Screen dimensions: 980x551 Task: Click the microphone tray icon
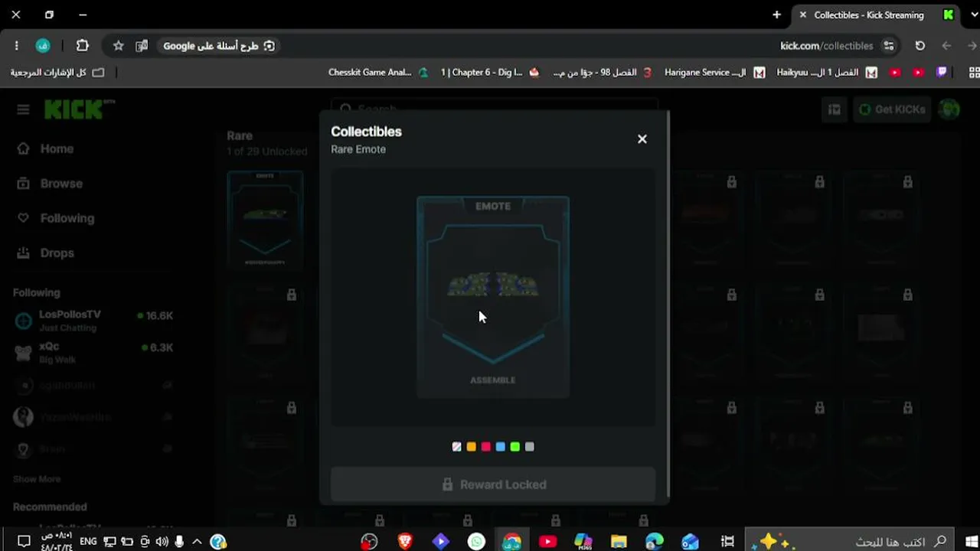179,542
